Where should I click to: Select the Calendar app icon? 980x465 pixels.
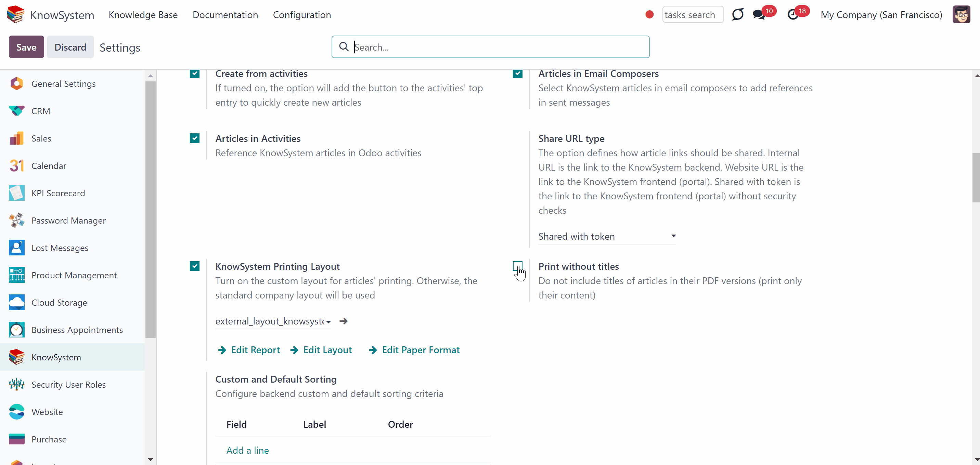coord(17,166)
